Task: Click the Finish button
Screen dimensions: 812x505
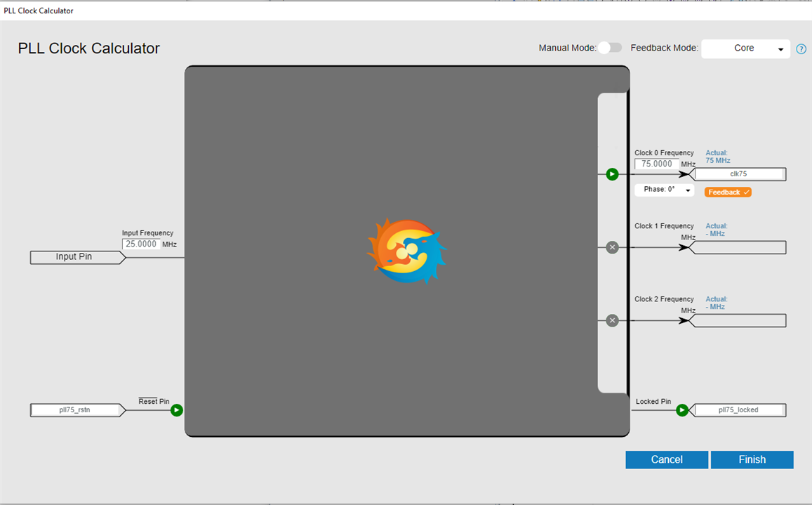Action: point(752,459)
